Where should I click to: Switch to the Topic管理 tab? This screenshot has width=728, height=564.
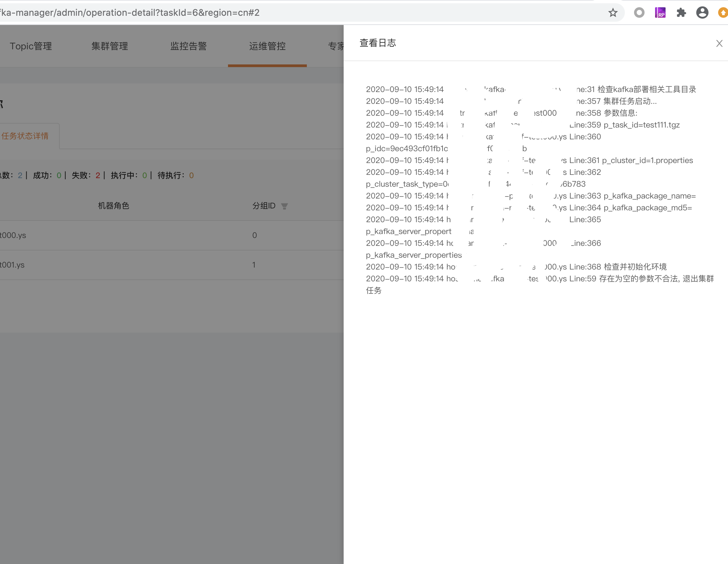point(31,46)
